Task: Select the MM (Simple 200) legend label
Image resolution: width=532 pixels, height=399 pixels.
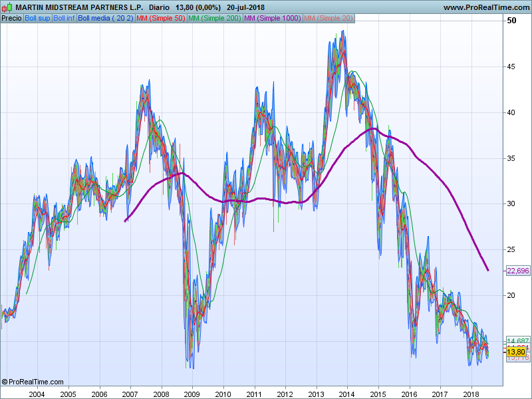Action: (214, 19)
